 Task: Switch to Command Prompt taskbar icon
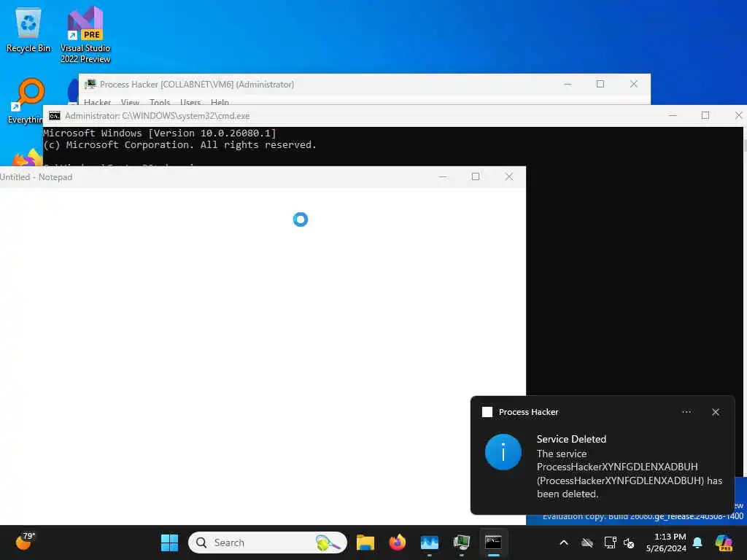493,542
